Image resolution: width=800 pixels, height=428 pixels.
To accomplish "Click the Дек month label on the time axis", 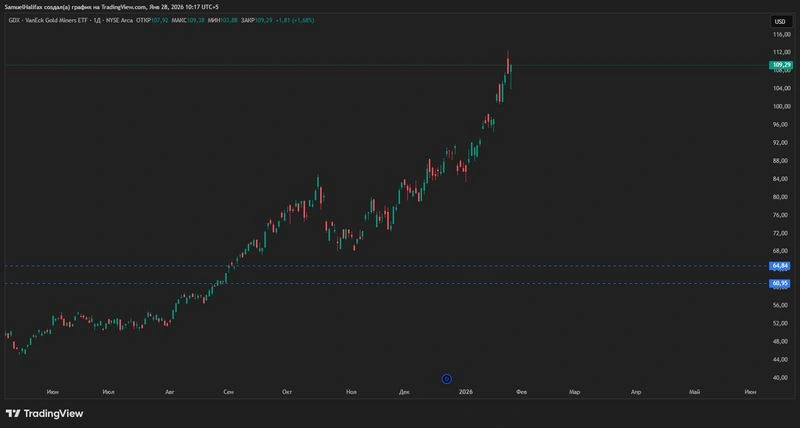I will pos(404,392).
